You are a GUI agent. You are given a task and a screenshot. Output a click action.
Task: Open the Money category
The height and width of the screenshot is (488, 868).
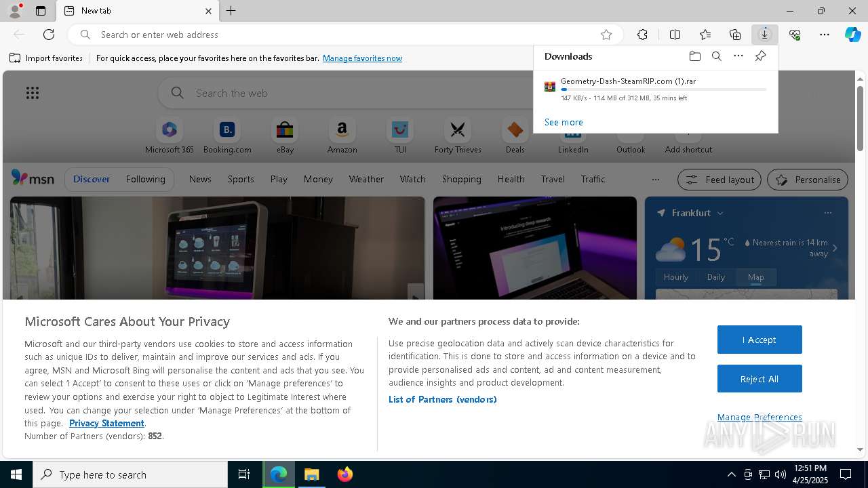coord(318,179)
